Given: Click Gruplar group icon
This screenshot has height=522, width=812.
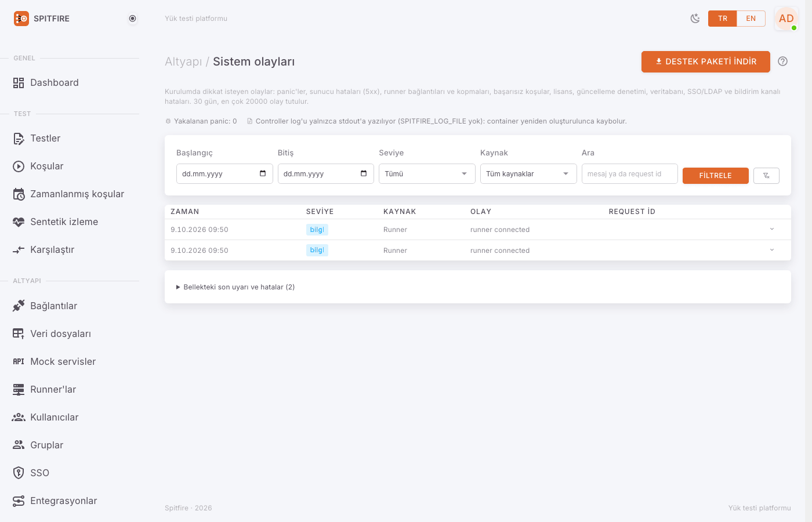Looking at the screenshot, I should pyautogui.click(x=19, y=445).
